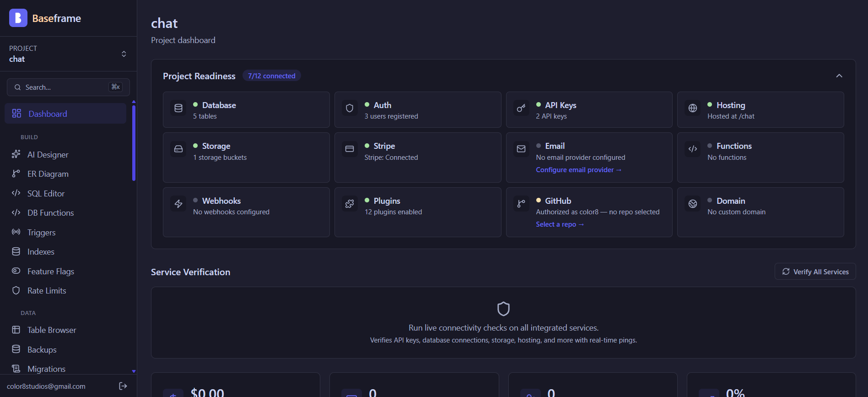
Task: Click the color8studios@gmail.com account text
Action: point(46,386)
